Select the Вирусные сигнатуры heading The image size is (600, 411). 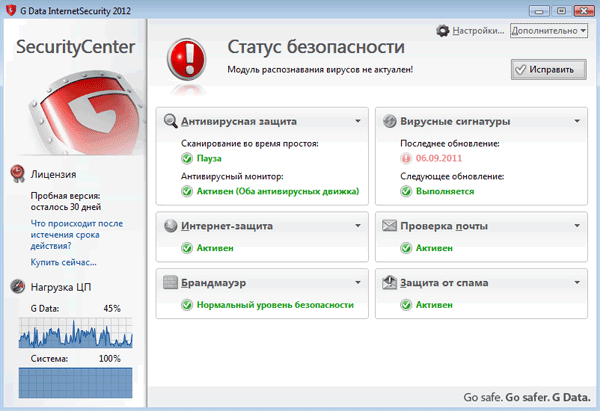pos(455,121)
